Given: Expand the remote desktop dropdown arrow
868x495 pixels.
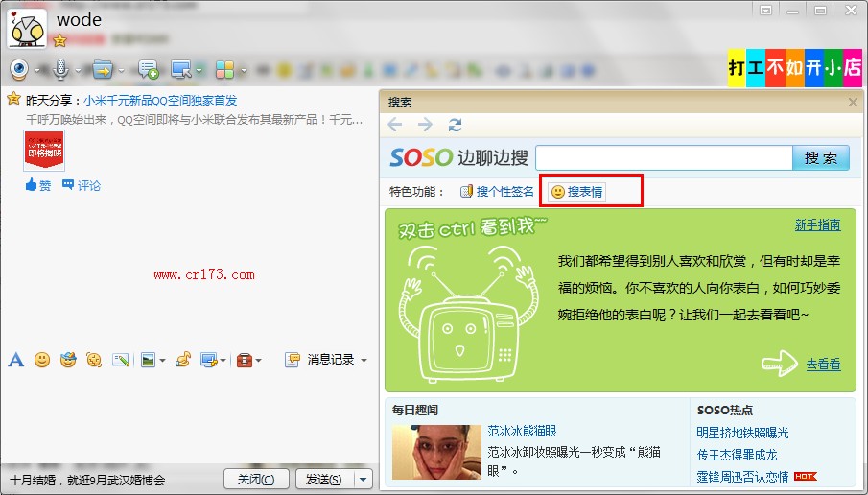Looking at the screenshot, I should point(199,70).
